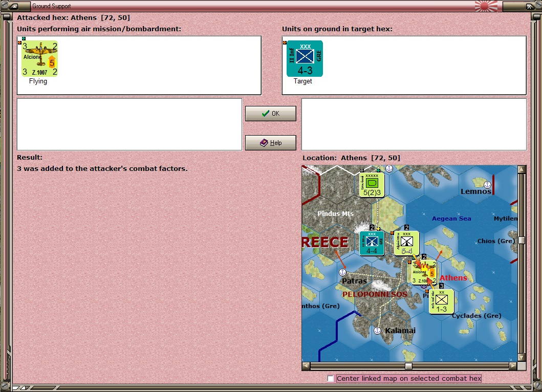Click the map vertical scrollbar thumb
Viewport: 542px width, 392px height.
[522, 240]
